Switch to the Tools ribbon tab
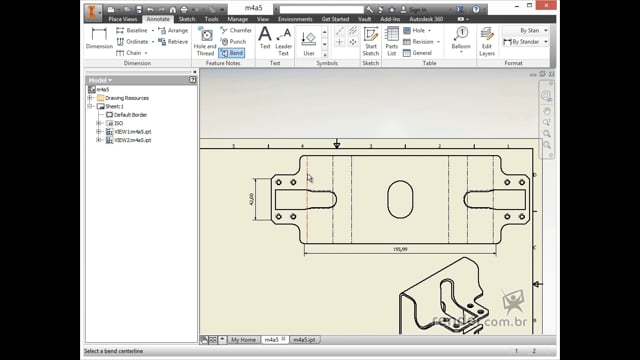This screenshot has height=360, width=640. pyautogui.click(x=211, y=19)
